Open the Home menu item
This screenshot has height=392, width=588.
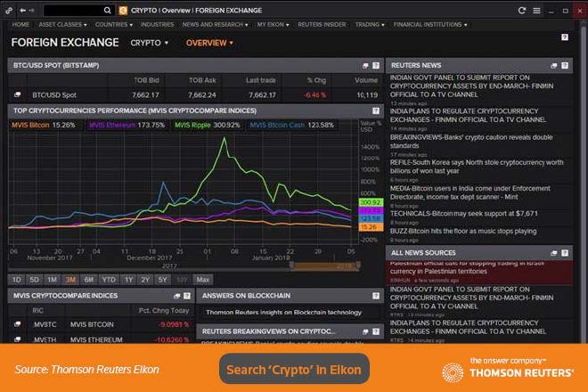pos(20,24)
